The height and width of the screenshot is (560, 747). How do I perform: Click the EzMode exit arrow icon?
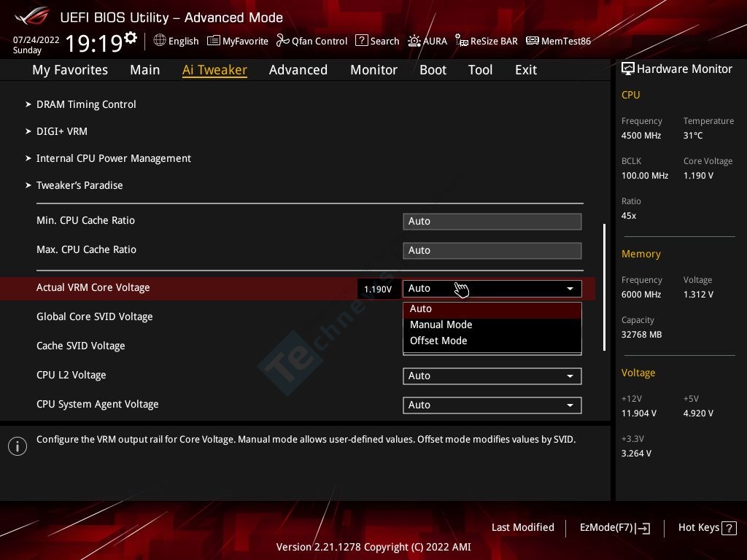click(x=643, y=528)
